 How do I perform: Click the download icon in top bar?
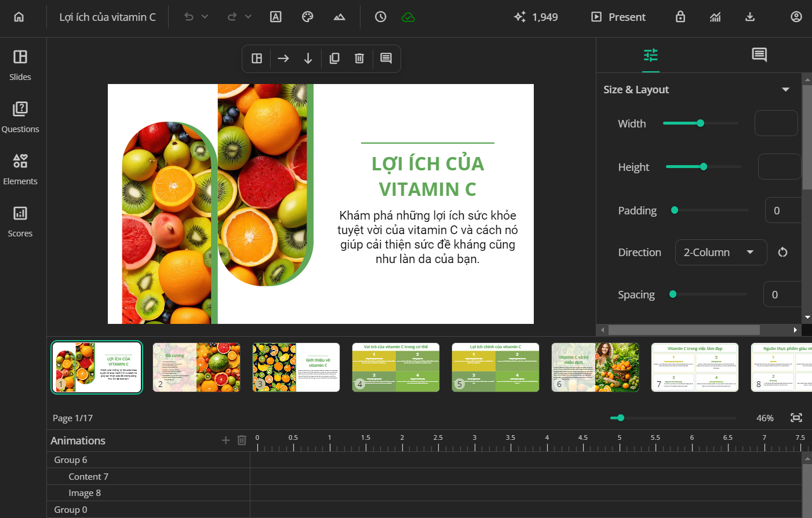[750, 17]
